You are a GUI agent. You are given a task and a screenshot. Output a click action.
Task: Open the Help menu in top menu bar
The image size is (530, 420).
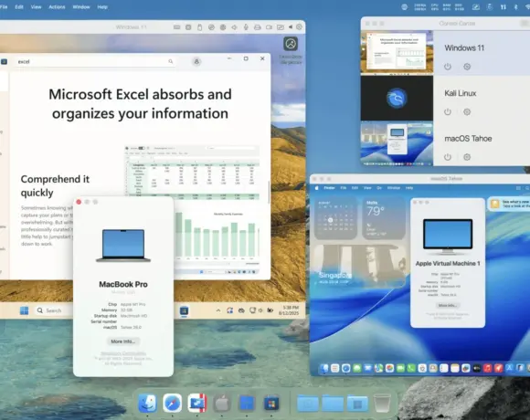(x=102, y=6)
